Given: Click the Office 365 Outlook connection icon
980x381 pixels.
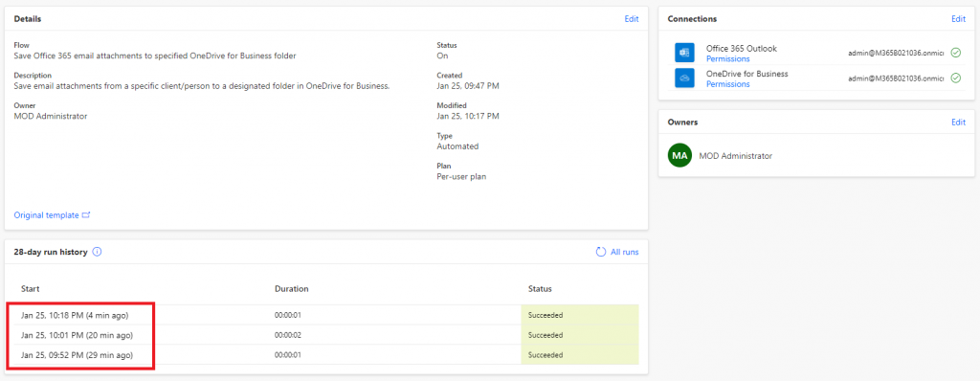Looking at the screenshot, I should [x=684, y=53].
